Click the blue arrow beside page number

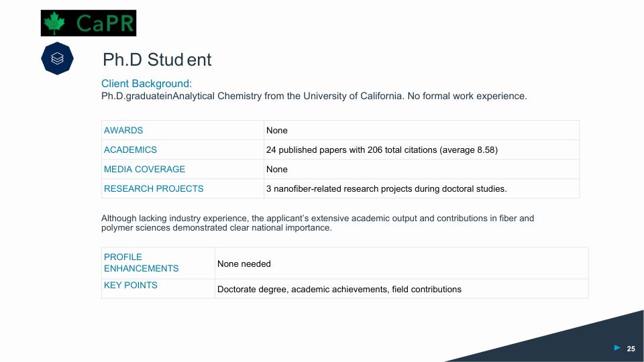pyautogui.click(x=616, y=347)
